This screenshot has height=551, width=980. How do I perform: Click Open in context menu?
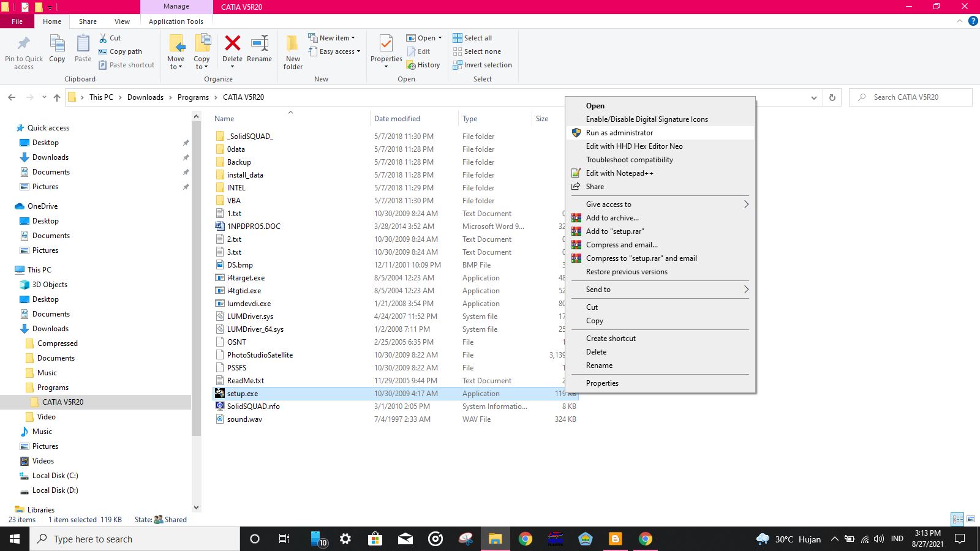(660, 106)
